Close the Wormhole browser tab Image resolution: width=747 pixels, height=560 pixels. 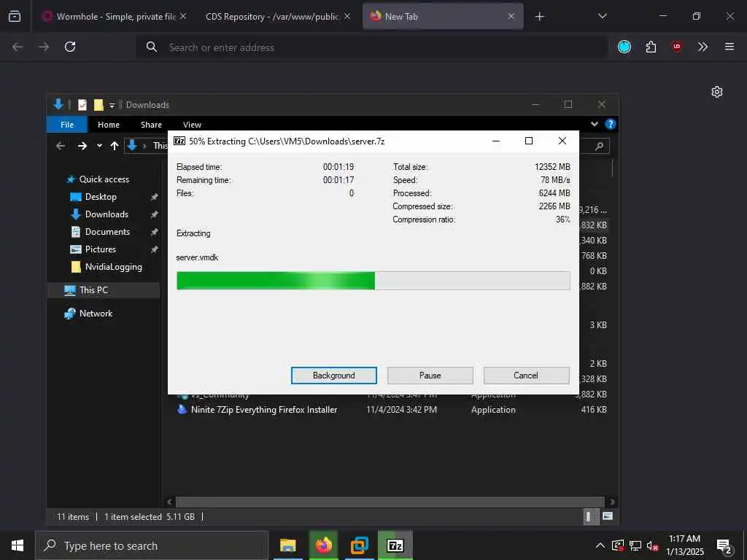click(183, 16)
